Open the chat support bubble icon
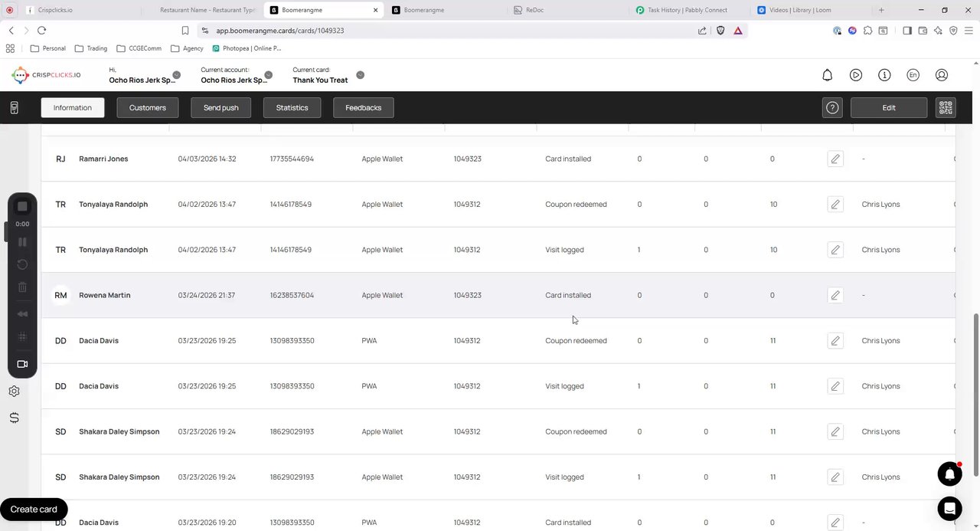The height and width of the screenshot is (531, 980). tap(949, 508)
